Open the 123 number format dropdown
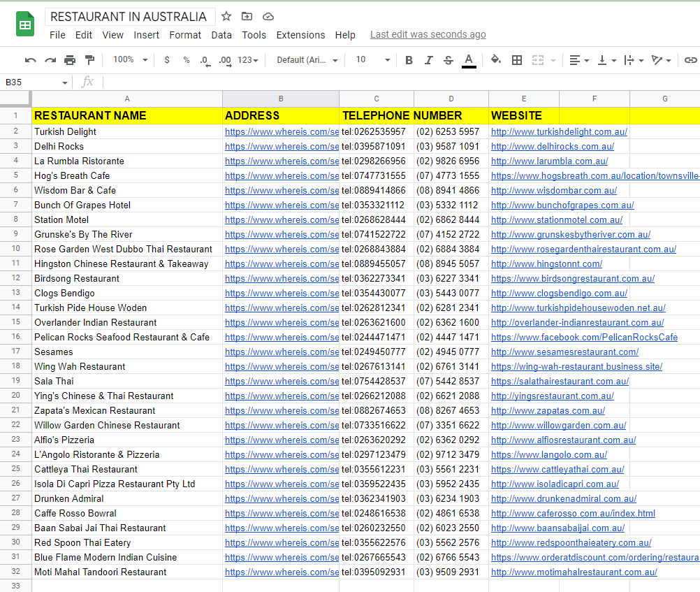The width and height of the screenshot is (700, 592). tap(248, 60)
